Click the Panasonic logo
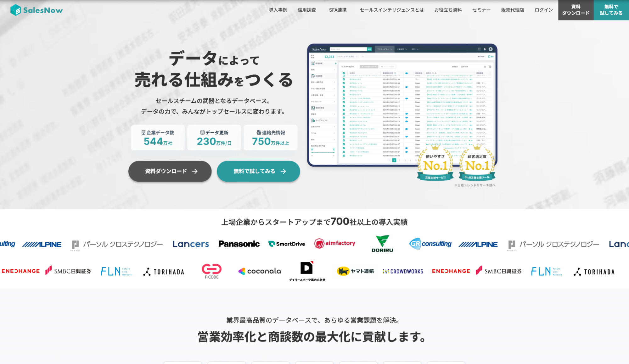629x364 pixels. click(x=239, y=244)
